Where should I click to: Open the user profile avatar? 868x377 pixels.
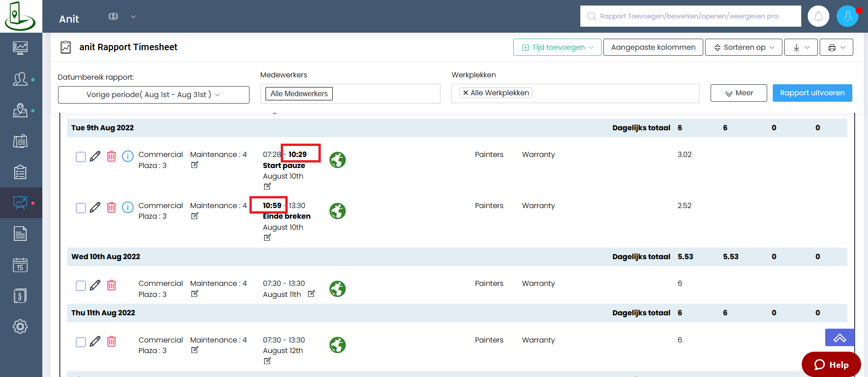(x=847, y=17)
